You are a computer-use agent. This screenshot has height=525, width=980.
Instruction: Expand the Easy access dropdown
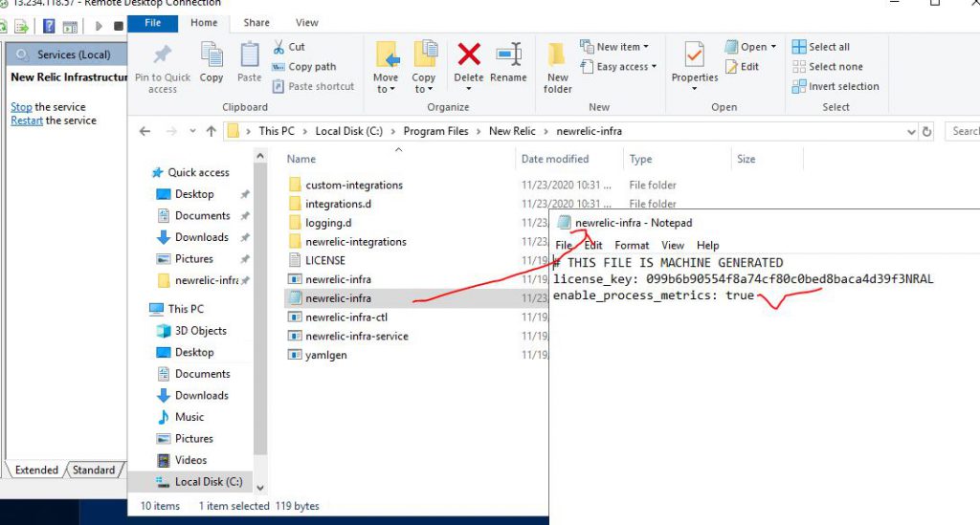(626, 67)
